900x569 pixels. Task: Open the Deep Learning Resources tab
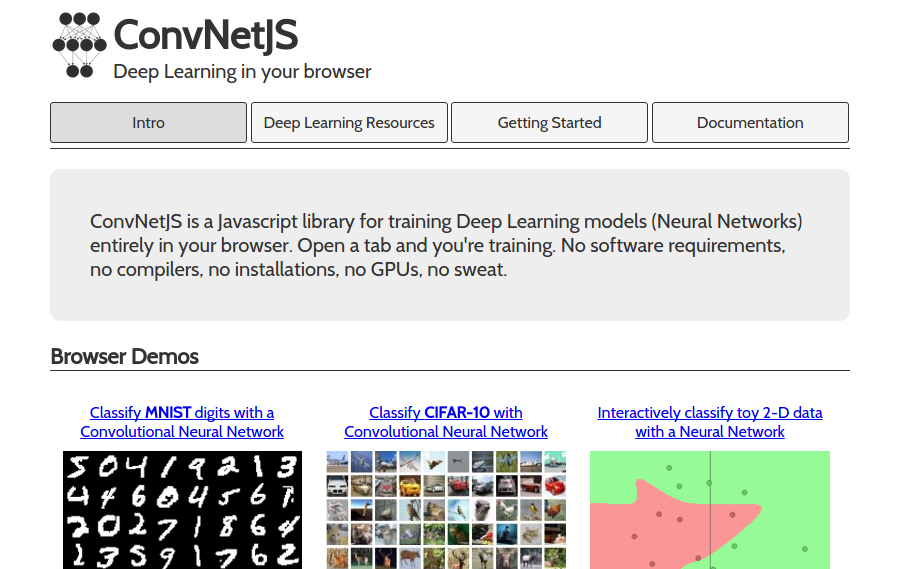349,122
